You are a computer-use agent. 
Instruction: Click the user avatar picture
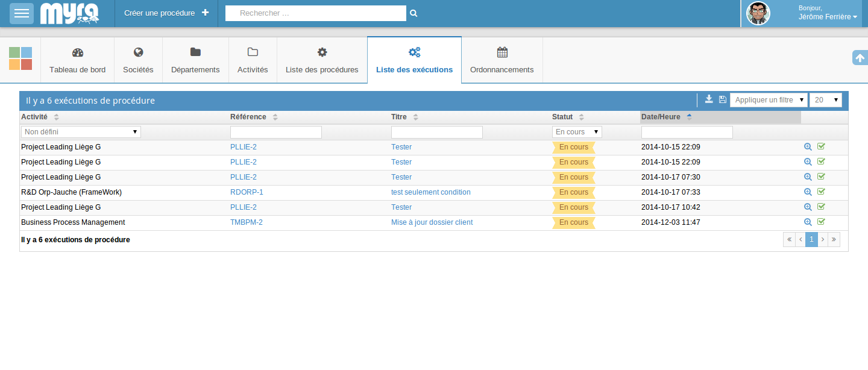[x=758, y=13]
